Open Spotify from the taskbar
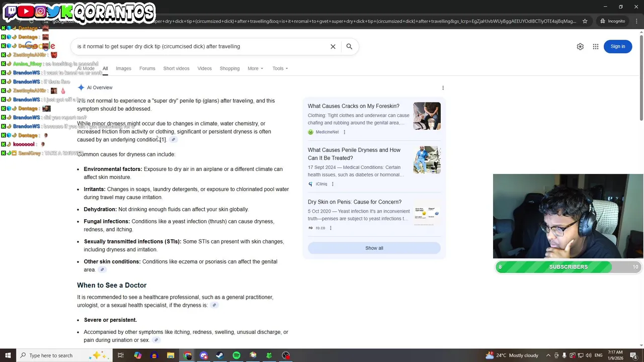The width and height of the screenshot is (644, 362). coord(236,355)
